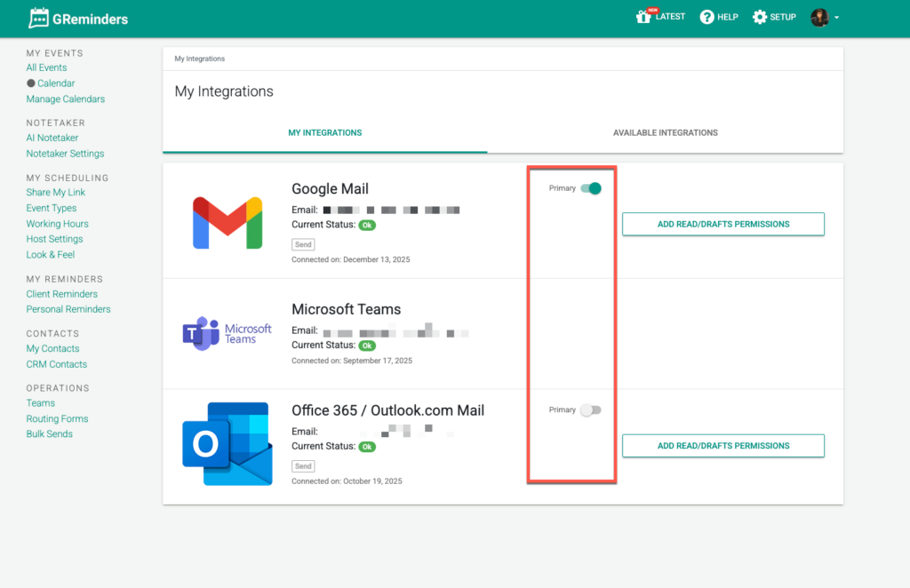Select the My Integrations tab
The image size is (910, 588).
(324, 133)
